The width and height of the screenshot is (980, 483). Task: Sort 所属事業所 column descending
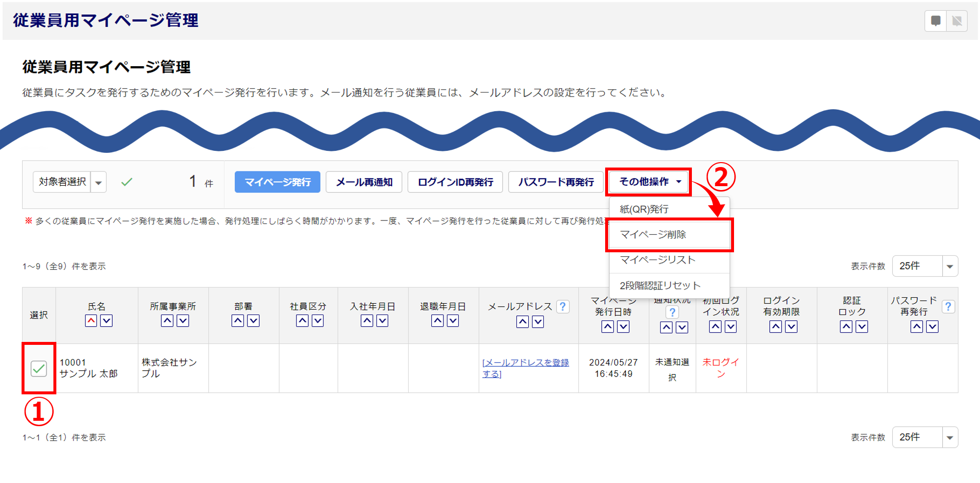183,321
